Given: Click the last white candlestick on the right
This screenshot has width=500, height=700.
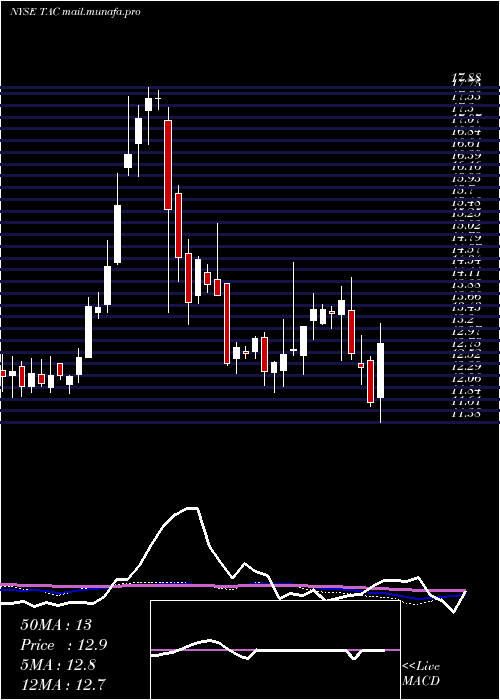Looking at the screenshot, I should (380, 371).
